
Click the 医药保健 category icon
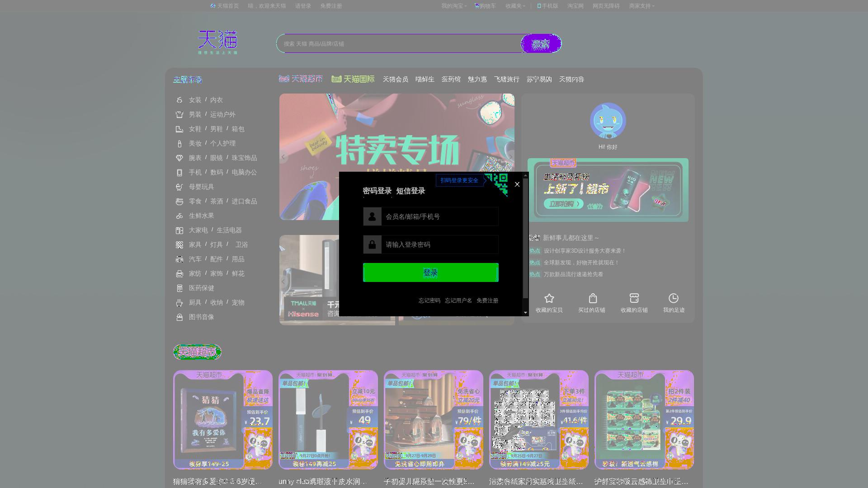click(179, 288)
